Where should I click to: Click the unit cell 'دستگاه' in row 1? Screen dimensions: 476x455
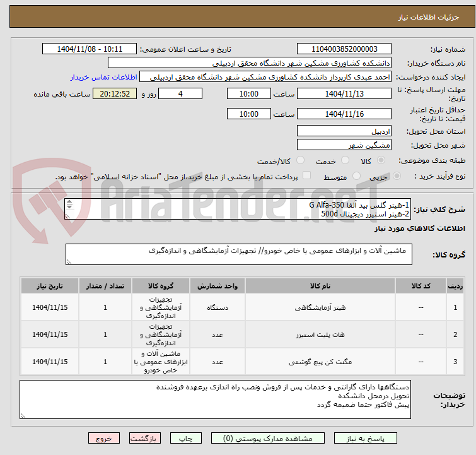click(x=218, y=307)
